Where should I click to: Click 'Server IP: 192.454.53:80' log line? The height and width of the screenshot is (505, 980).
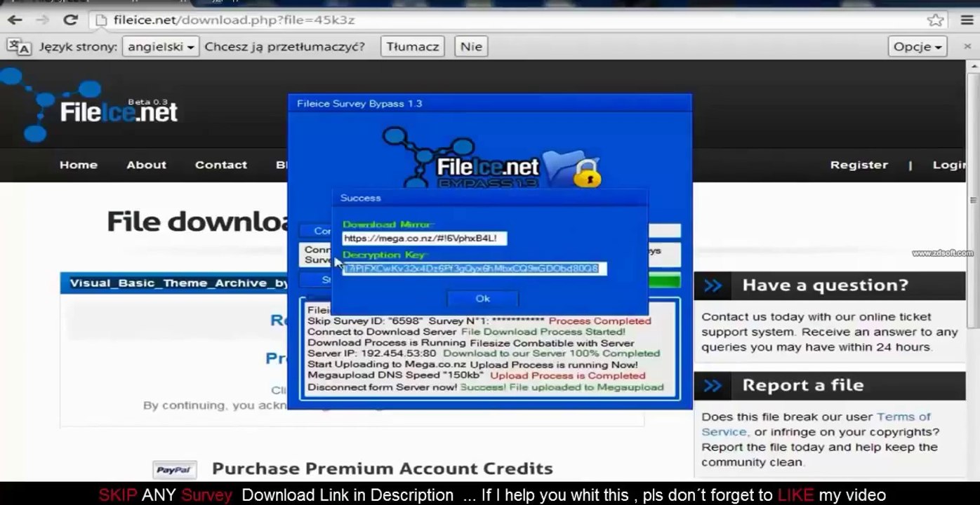coord(371,353)
